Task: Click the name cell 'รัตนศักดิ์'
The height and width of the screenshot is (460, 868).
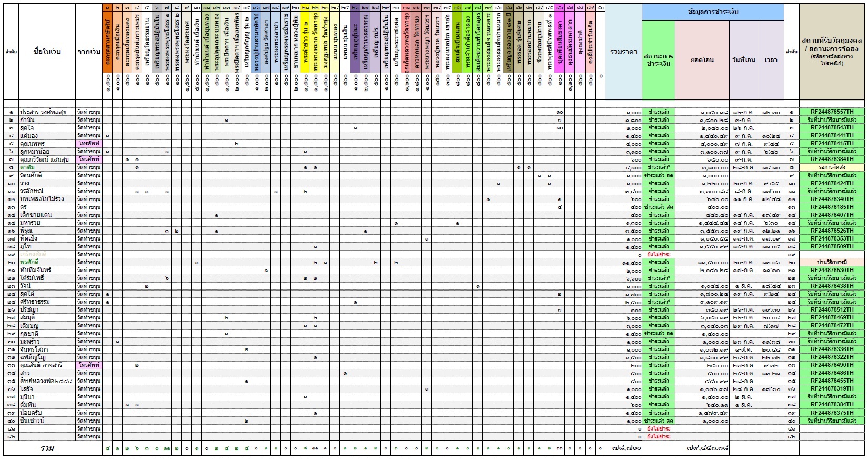Action: [47, 175]
